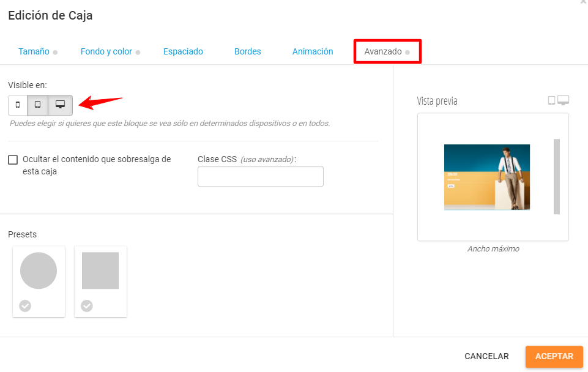
Task: Click the CANCELAR button
Action: (486, 356)
